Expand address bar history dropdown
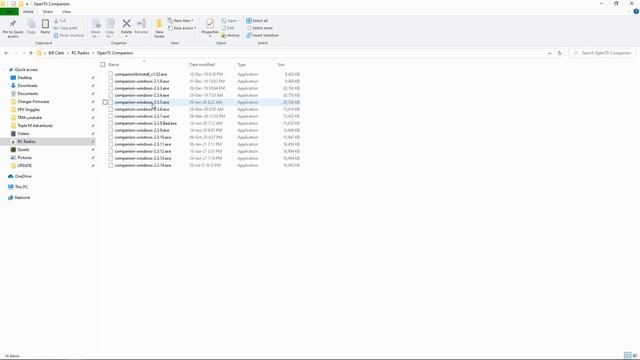This screenshot has height=360, width=640. 549,53
